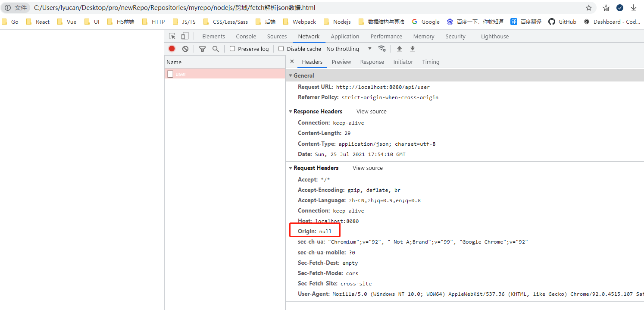
Task: Open the Timing detail tab
Action: (x=431, y=62)
